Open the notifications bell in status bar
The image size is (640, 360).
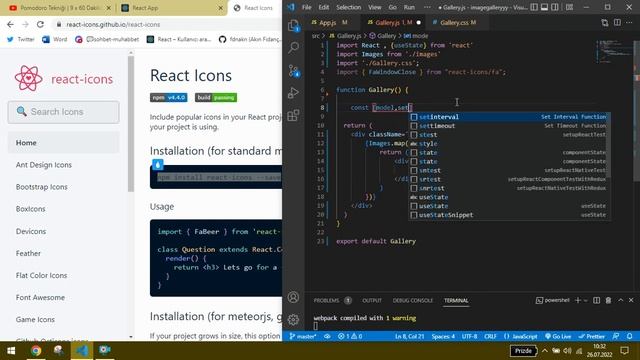tap(629, 336)
